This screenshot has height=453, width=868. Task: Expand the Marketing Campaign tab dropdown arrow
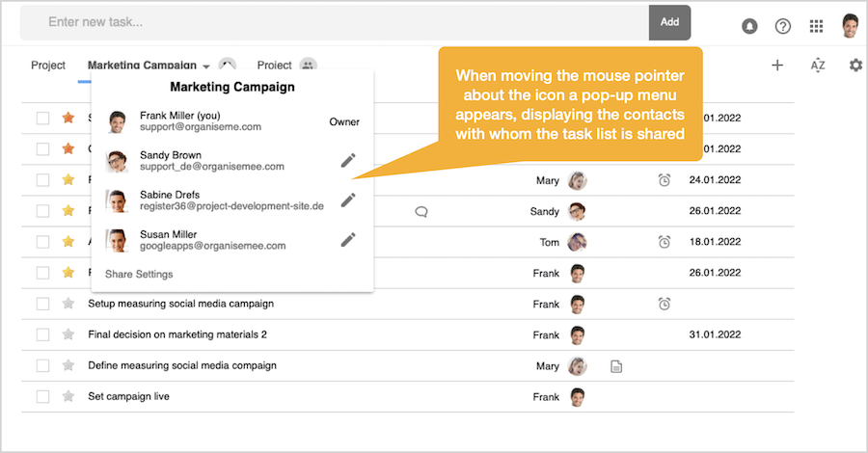(206, 67)
